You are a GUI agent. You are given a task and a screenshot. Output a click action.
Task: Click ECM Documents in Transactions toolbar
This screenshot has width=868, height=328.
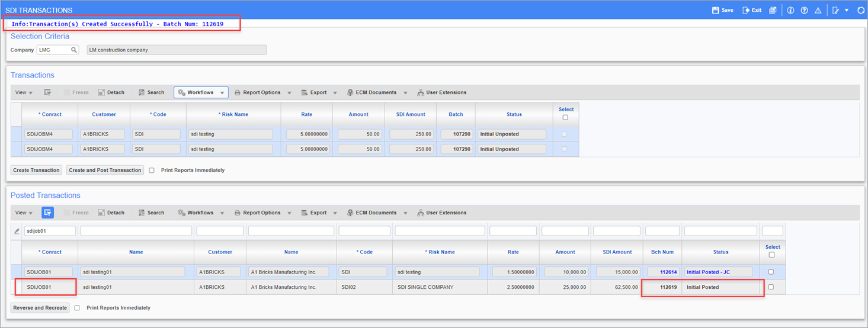point(371,93)
